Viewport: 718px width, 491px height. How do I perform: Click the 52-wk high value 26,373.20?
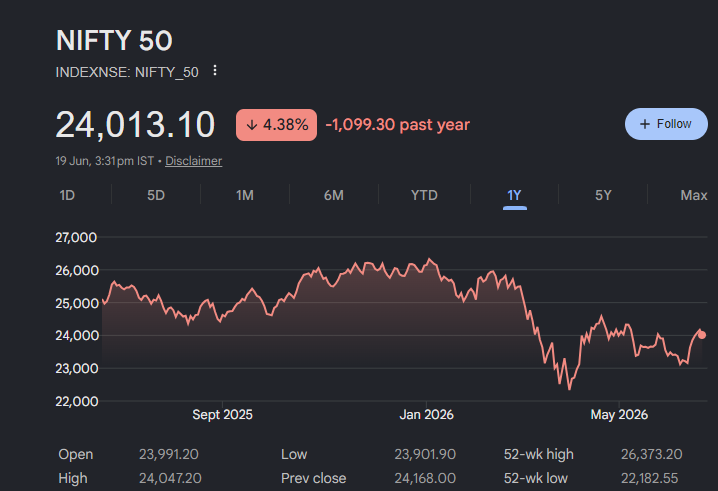coord(651,454)
